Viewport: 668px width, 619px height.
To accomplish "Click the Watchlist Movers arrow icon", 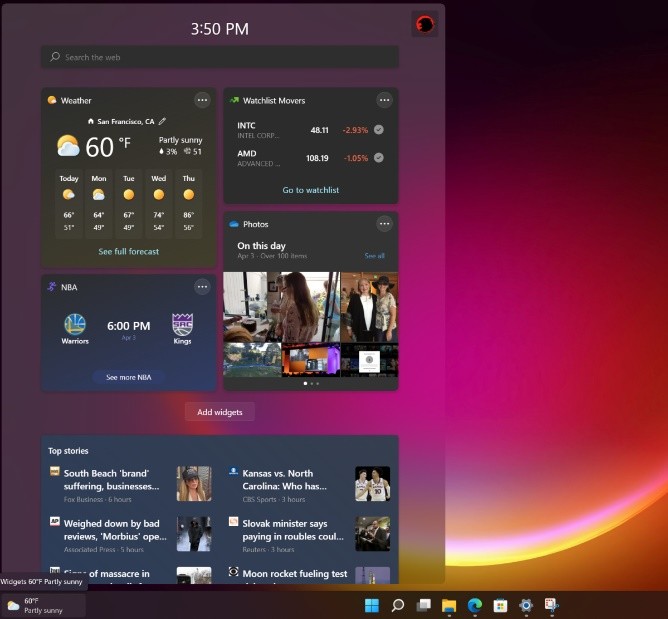I will click(234, 100).
